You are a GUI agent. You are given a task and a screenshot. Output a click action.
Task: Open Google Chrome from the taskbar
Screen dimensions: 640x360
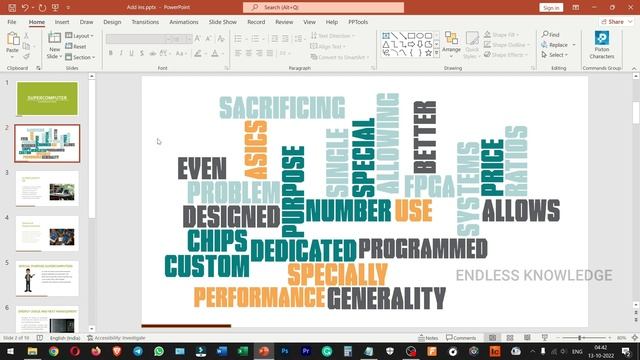[x=53, y=351]
